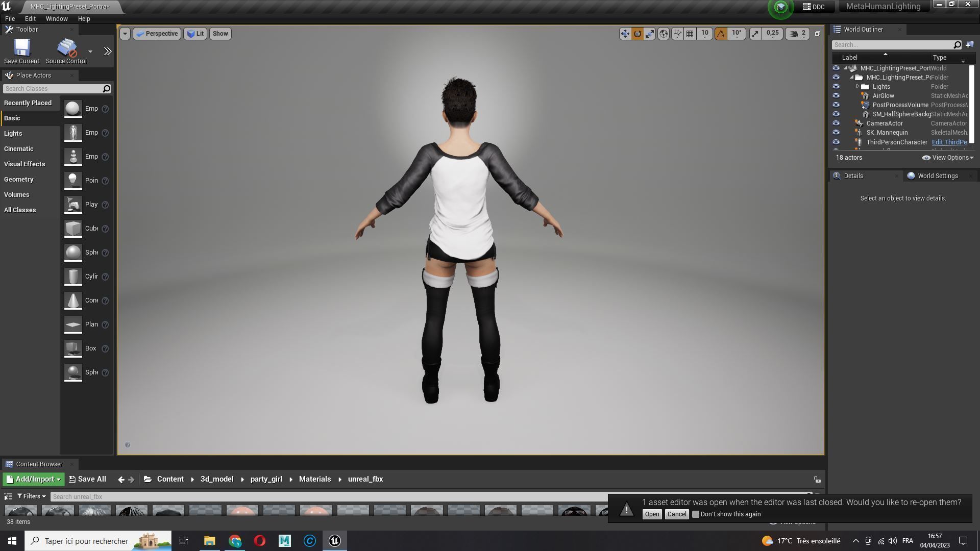Click the Cone actor icon
Viewport: 980px width, 551px height.
(73, 300)
